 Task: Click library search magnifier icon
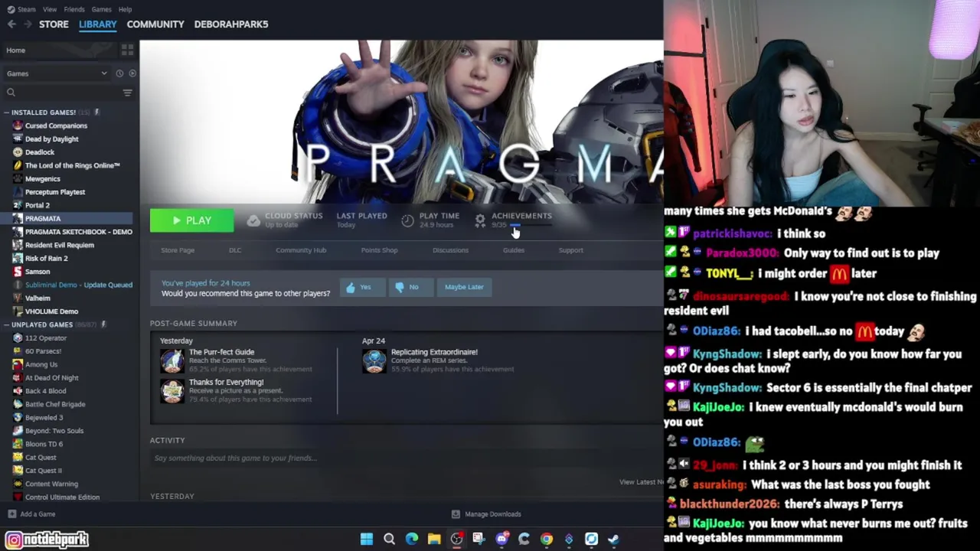pyautogui.click(x=11, y=93)
